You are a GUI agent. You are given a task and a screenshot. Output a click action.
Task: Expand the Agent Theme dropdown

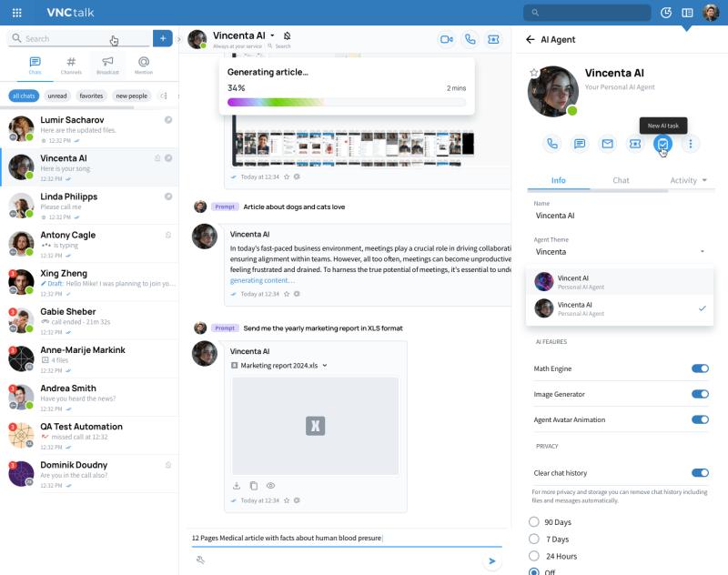tap(702, 251)
